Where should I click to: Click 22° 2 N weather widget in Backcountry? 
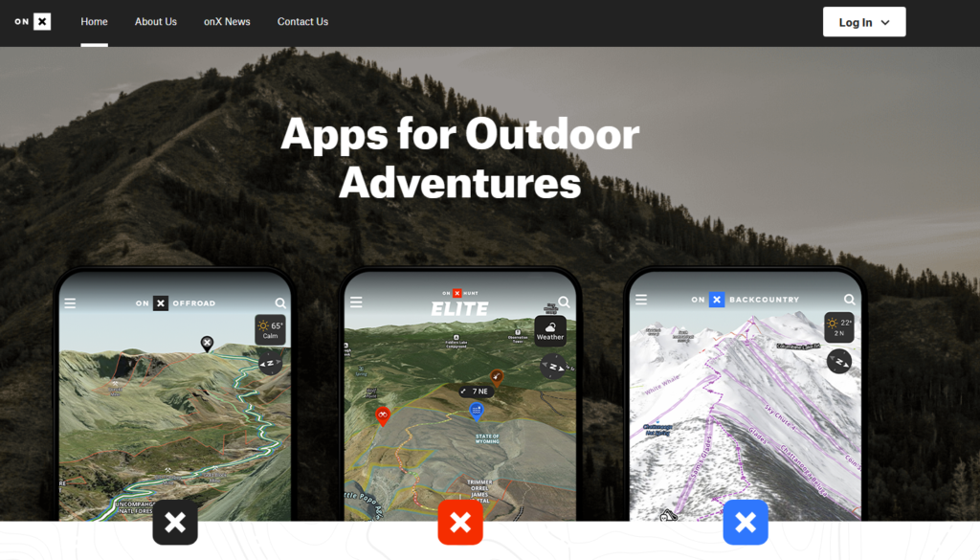point(838,326)
